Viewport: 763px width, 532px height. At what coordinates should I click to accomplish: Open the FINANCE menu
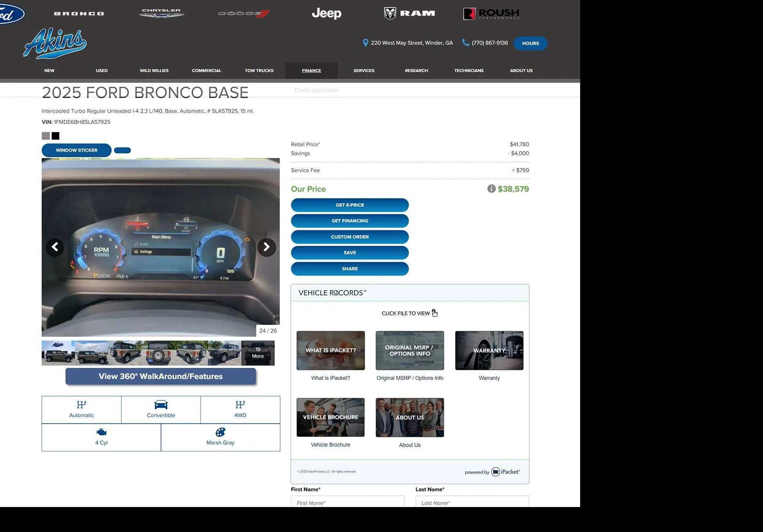tap(311, 70)
